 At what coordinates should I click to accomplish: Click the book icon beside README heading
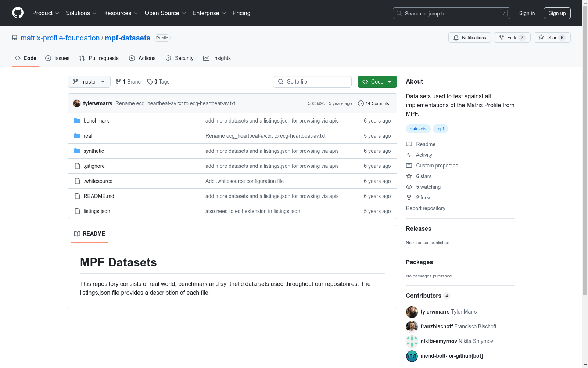pos(77,234)
